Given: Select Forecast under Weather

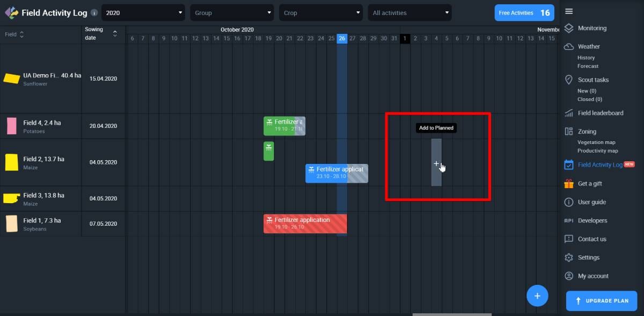Looking at the screenshot, I should (x=588, y=66).
